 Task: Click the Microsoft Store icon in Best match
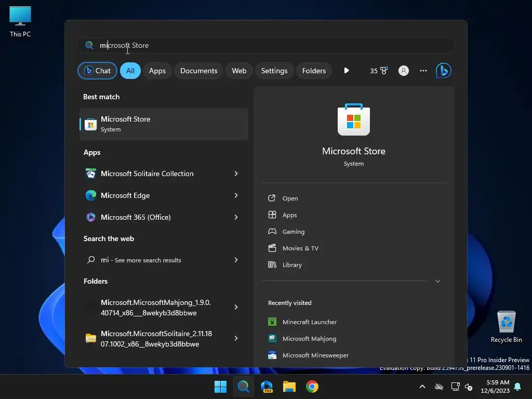pos(90,124)
